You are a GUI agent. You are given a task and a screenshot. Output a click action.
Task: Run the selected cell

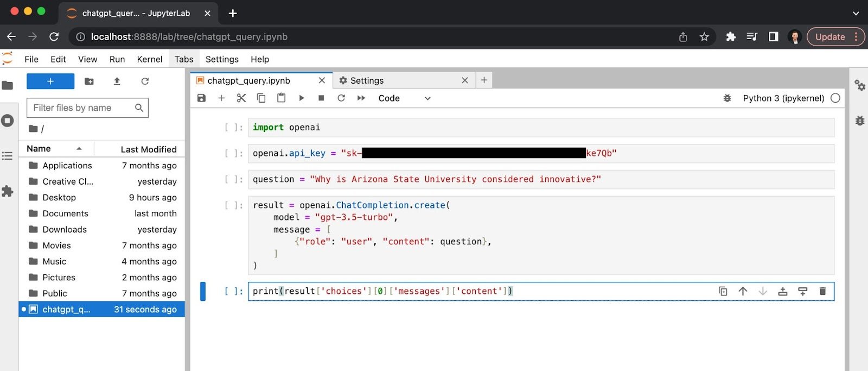point(302,98)
